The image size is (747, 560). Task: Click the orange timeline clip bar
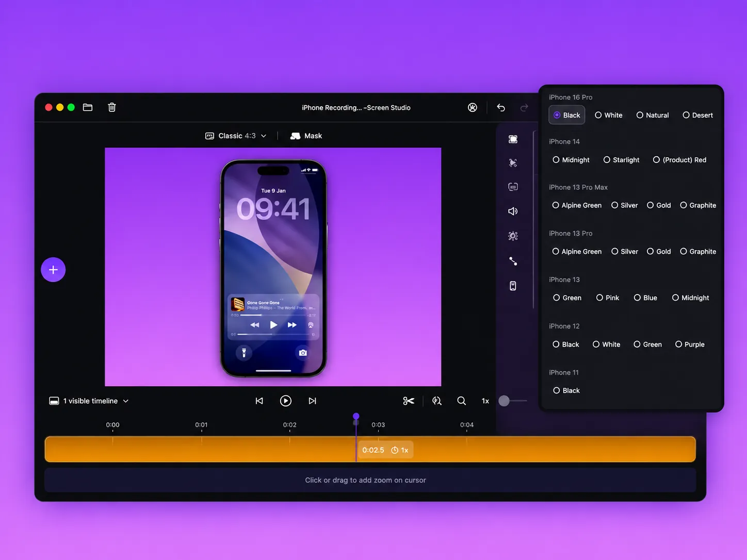pos(370,449)
